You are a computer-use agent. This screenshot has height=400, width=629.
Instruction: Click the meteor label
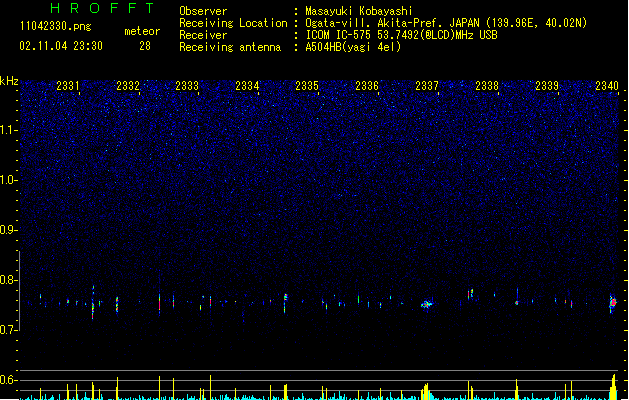[x=142, y=31]
